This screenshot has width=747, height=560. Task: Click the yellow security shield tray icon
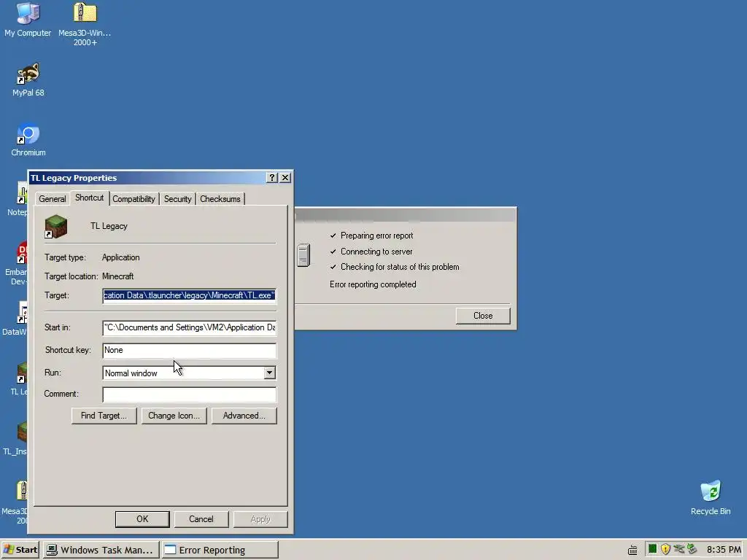pos(665,549)
